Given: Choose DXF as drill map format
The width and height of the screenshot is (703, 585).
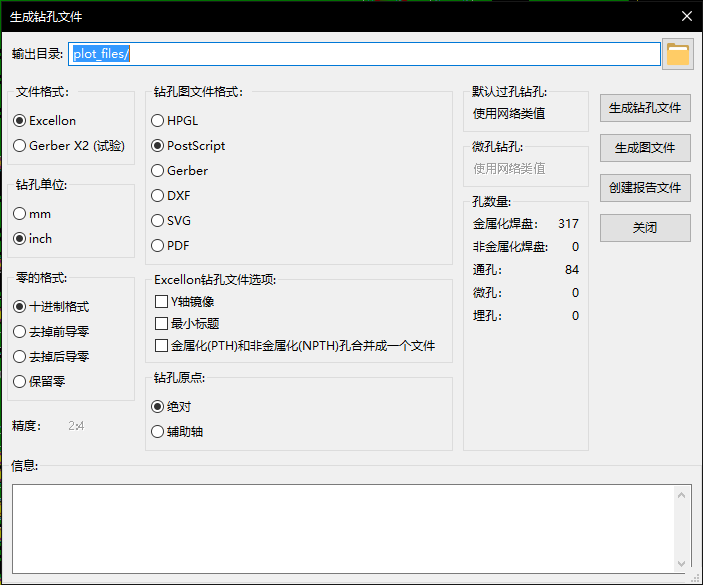Looking at the screenshot, I should coord(158,196).
